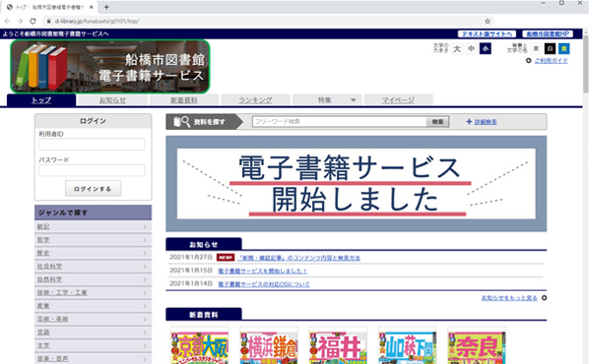Screen dimensions: 589x364
Task: Expand the 特集 dropdown tab
Action: pos(327,100)
